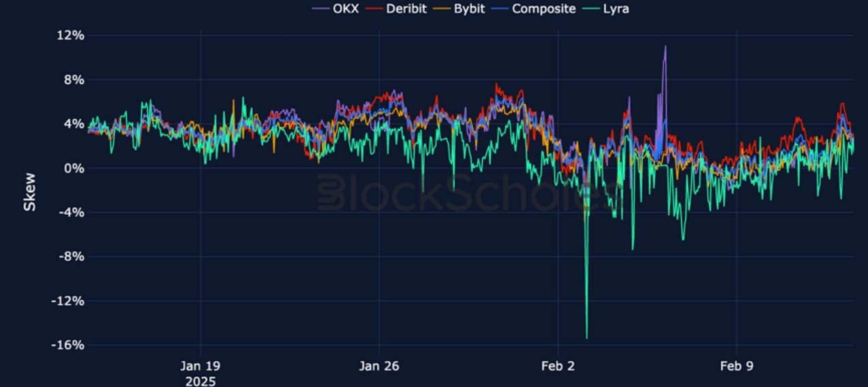Hide the Deribit series via legend label
Image resolution: width=868 pixels, height=387 pixels.
[406, 9]
